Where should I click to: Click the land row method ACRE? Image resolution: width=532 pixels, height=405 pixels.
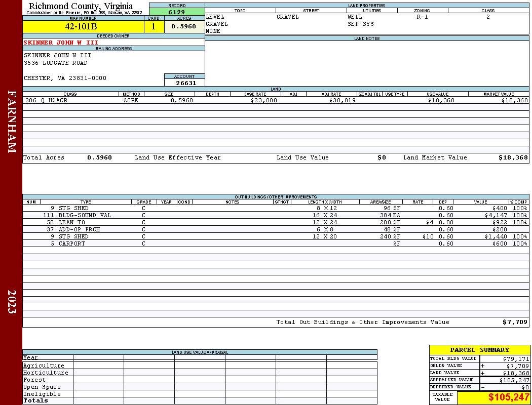point(131,100)
